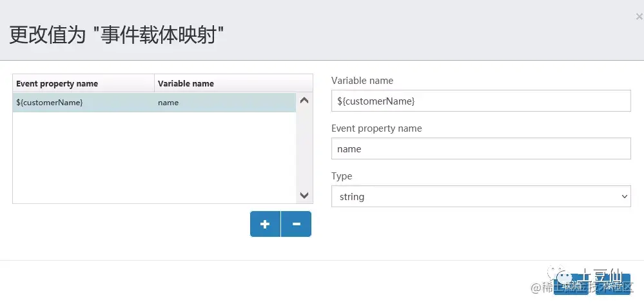The image size is (644, 304).
Task: Focus the Event property name input field
Action: [x=481, y=148]
